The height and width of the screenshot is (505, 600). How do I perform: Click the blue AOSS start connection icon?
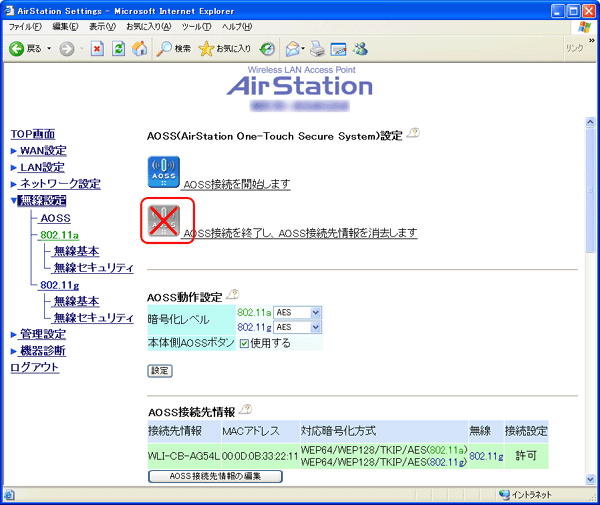pos(164,172)
